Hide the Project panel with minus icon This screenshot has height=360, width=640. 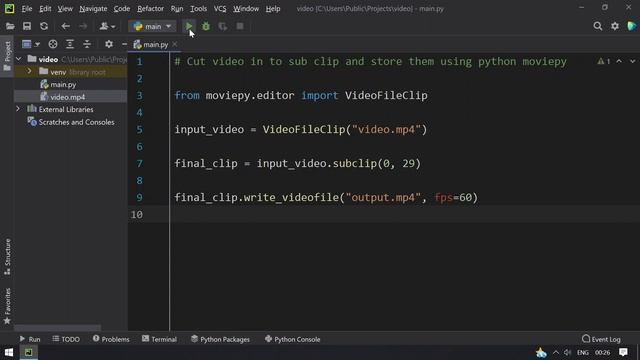(124, 44)
